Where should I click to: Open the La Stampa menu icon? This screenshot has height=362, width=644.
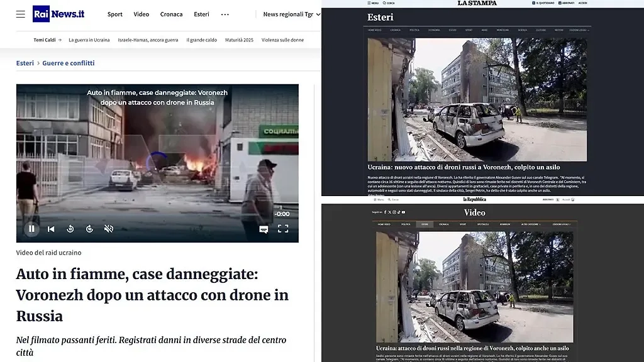tap(372, 3)
